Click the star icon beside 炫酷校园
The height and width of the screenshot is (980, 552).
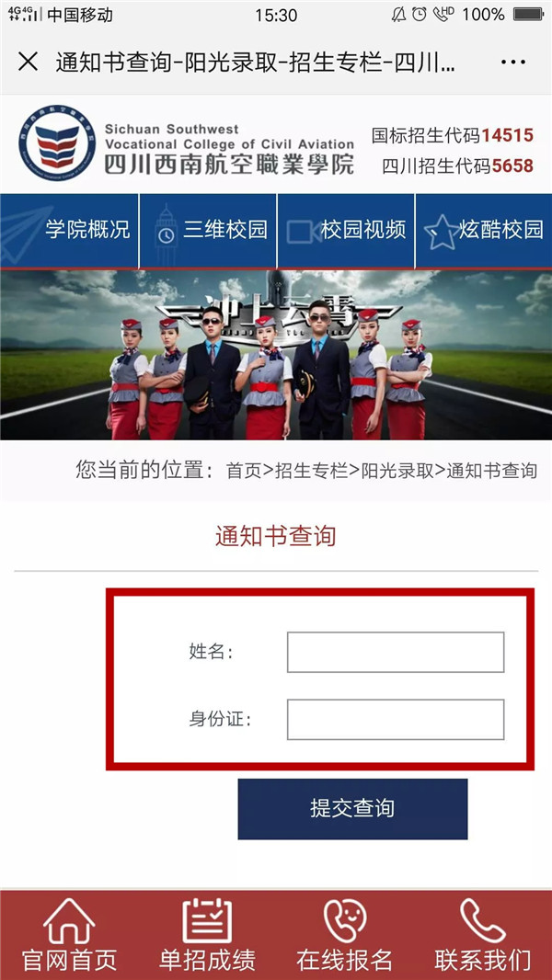pyautogui.click(x=443, y=232)
